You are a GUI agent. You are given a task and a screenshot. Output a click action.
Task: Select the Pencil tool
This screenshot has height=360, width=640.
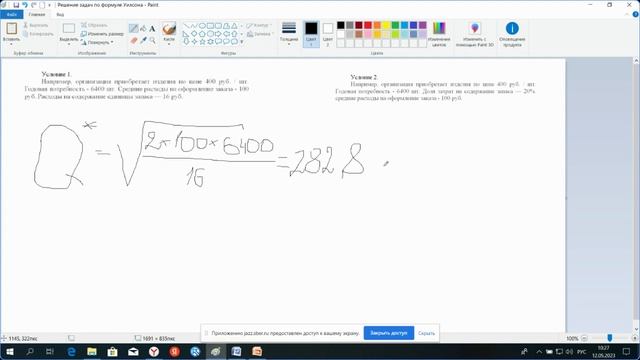(x=133, y=29)
